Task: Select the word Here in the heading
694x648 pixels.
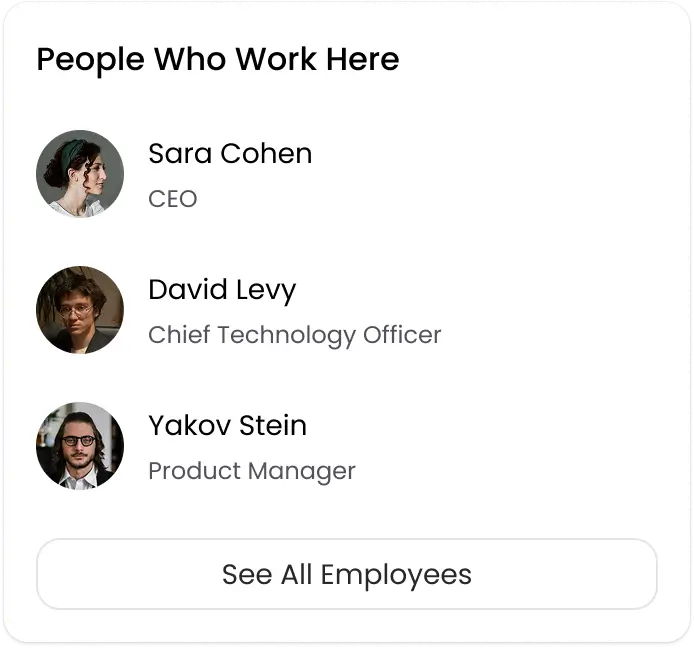Action: point(362,60)
